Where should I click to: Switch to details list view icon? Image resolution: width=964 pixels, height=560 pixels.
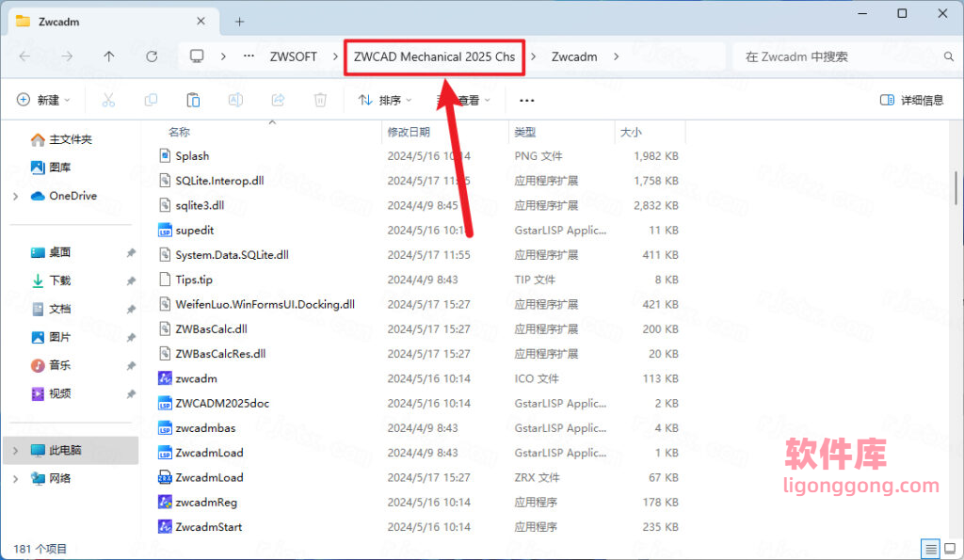coord(931,549)
